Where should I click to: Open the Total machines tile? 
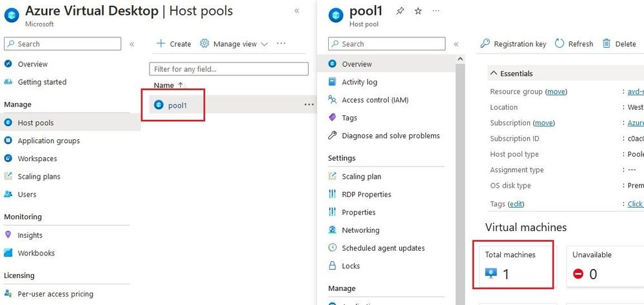(x=516, y=265)
